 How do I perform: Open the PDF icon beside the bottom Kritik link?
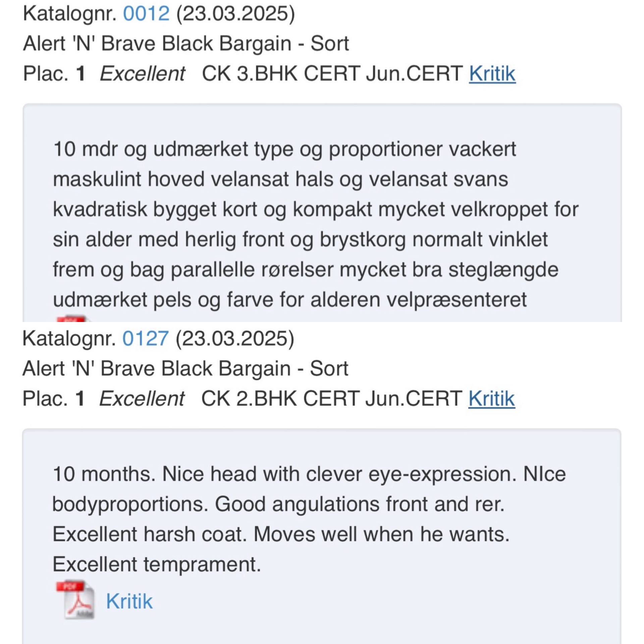coord(75,600)
